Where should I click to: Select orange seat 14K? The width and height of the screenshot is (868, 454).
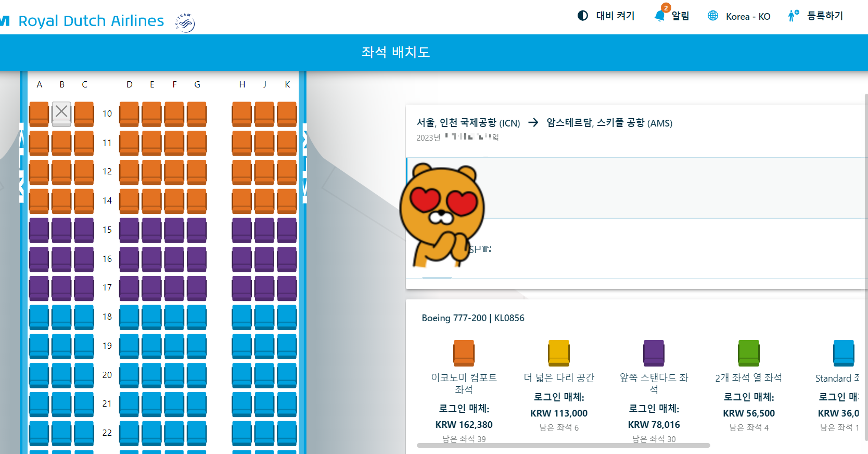[x=287, y=201]
